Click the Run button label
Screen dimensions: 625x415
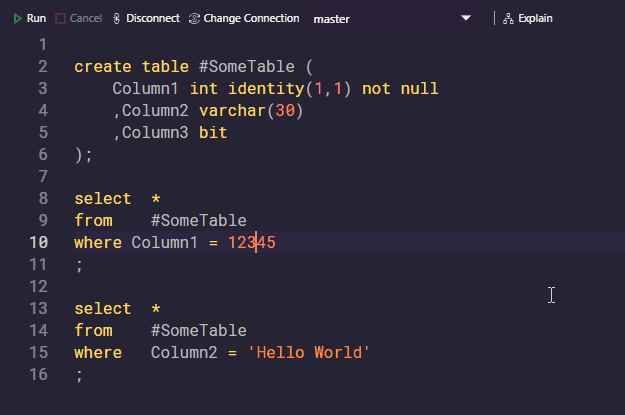(36, 18)
